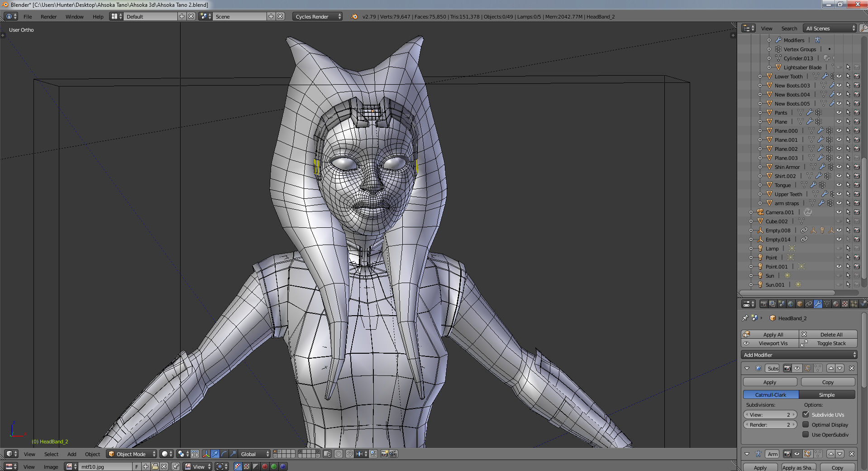The width and height of the screenshot is (868, 471).
Task: Open the Object Mode dropdown
Action: tap(132, 454)
